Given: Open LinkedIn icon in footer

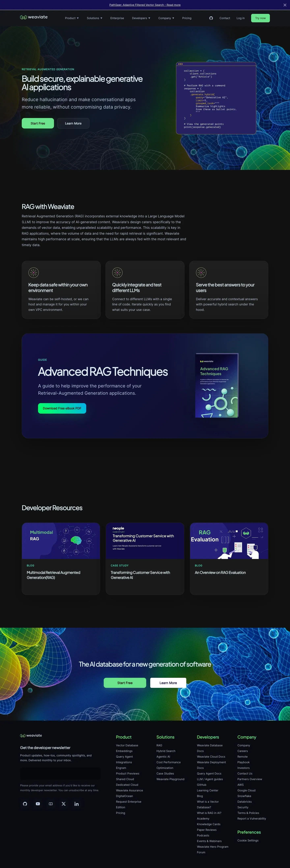Looking at the screenshot, I should point(77,804).
